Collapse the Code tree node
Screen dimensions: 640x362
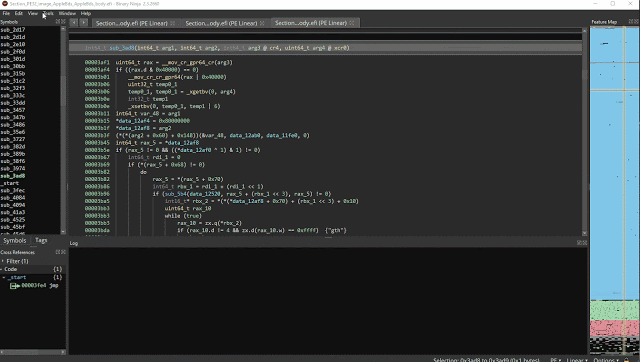2,269
